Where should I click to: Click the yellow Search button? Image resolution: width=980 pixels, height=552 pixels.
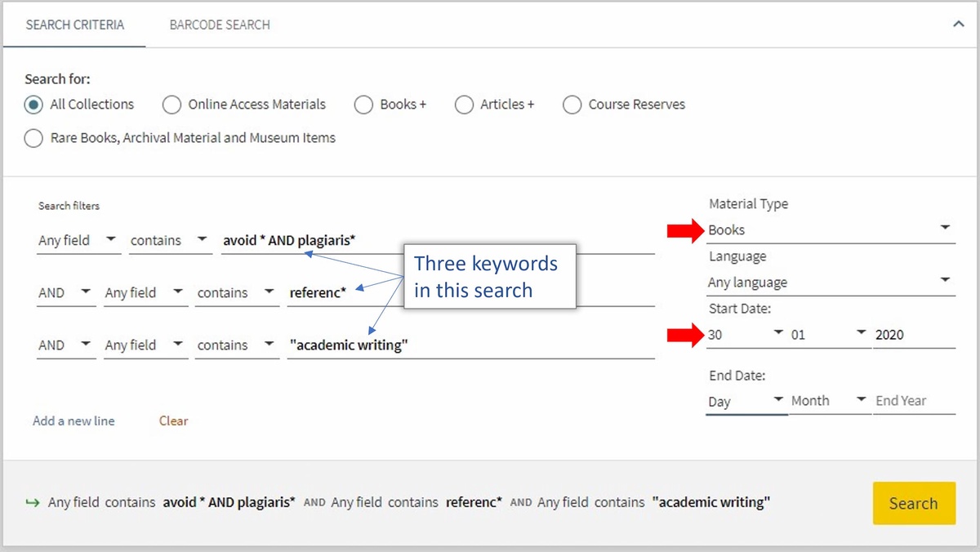[914, 503]
